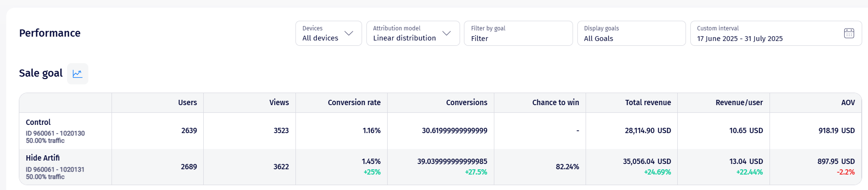The height and width of the screenshot is (190, 868).
Task: Click the Hide Artifi variation name
Action: point(42,158)
